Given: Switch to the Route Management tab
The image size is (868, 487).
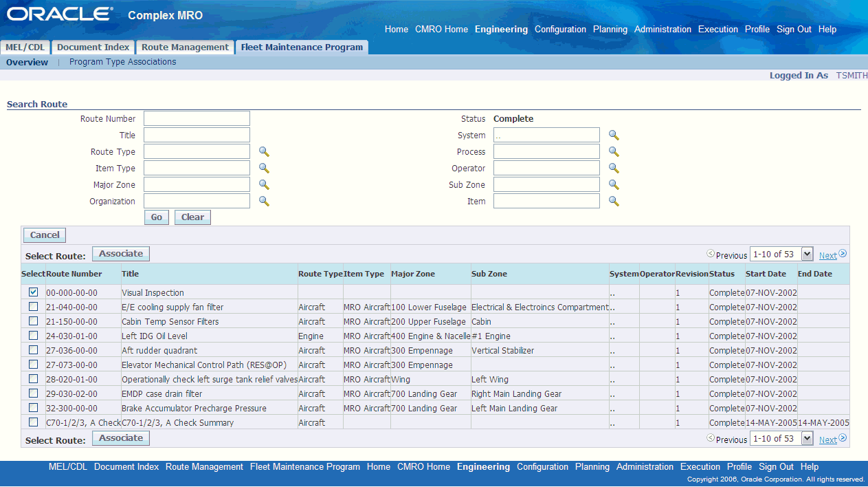Looking at the screenshot, I should pos(185,47).
